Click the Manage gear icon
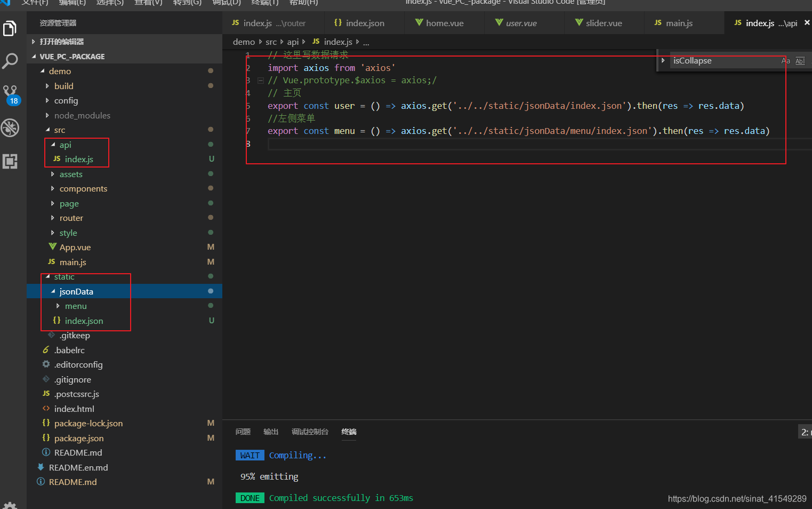812x509 pixels. click(10, 505)
